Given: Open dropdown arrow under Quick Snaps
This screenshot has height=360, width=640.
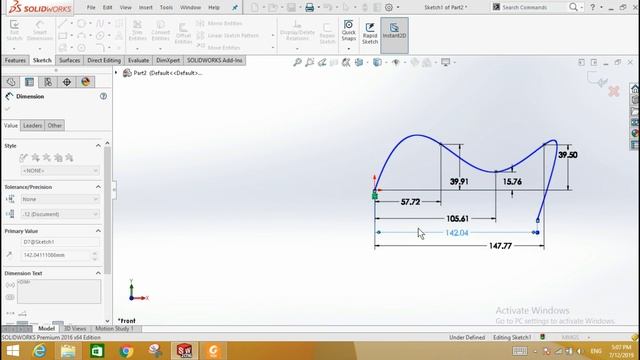Looking at the screenshot, I should pos(349,49).
